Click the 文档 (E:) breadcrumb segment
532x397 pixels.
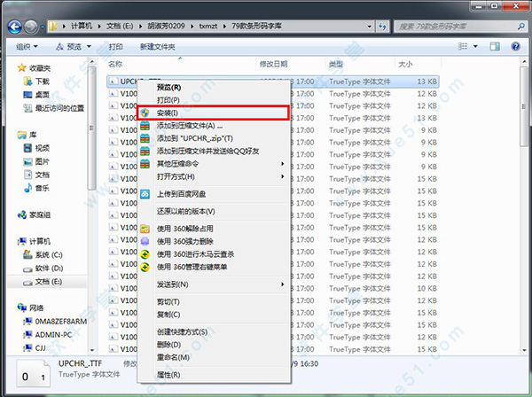pos(120,26)
